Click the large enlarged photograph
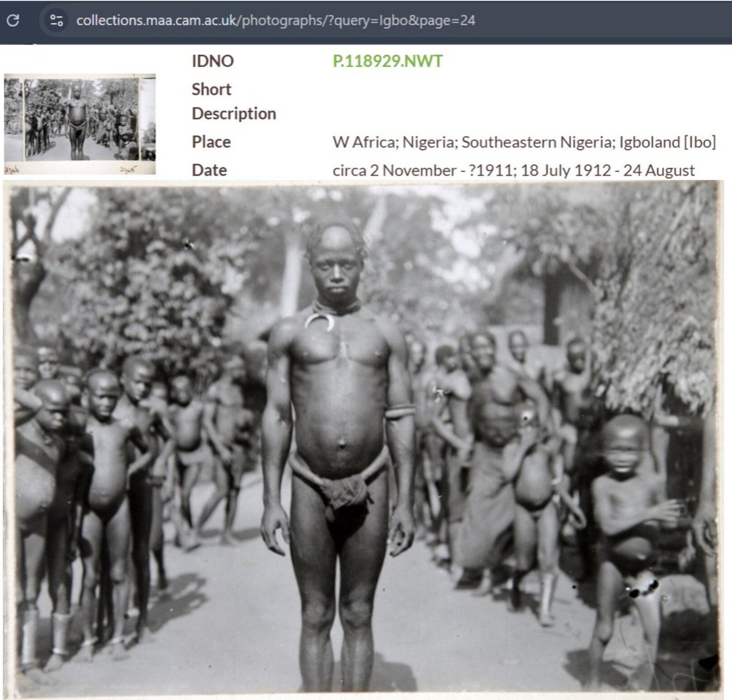The height and width of the screenshot is (700, 732). coord(364,440)
